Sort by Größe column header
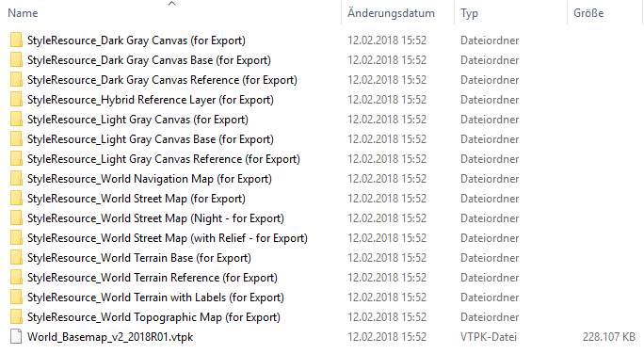Image resolution: width=644 pixels, height=354 pixels. 588,13
